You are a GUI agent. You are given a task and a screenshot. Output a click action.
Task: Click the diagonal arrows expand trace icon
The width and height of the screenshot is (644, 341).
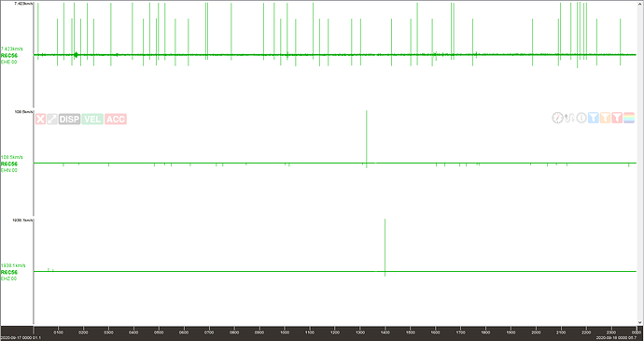51,120
